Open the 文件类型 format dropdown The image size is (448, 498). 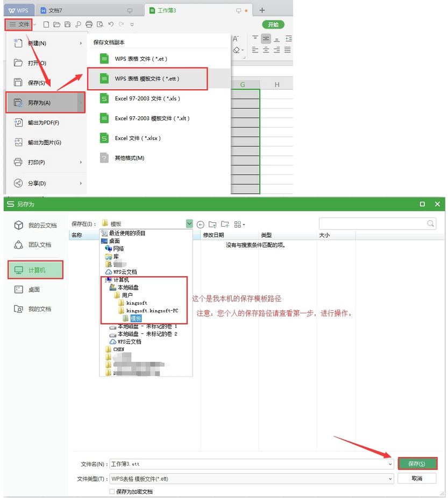point(390,479)
